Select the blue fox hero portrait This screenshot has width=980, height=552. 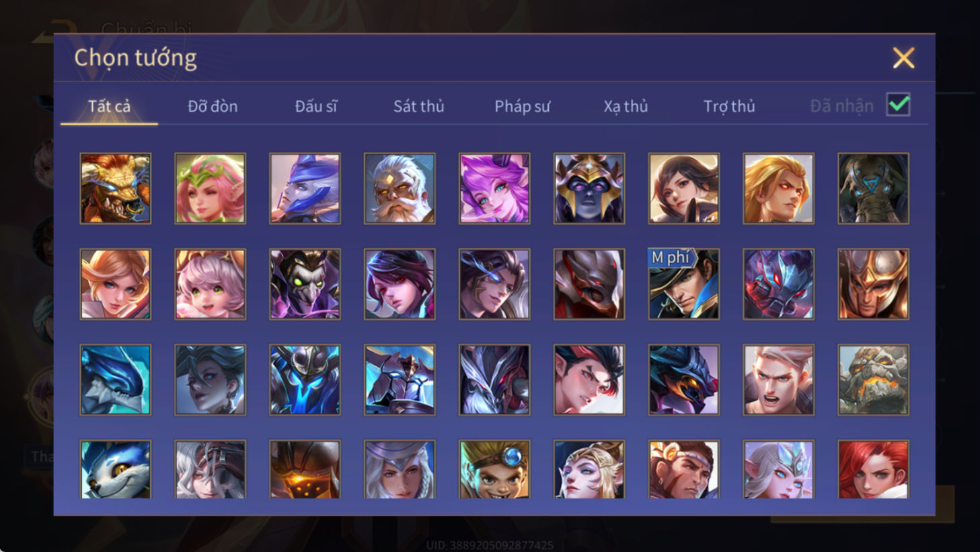pos(116,470)
